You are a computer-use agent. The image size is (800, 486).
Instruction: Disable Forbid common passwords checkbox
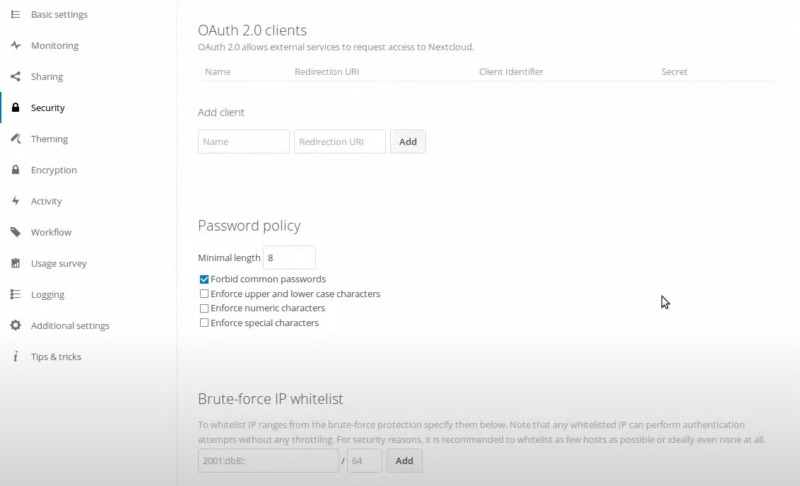pyautogui.click(x=204, y=279)
